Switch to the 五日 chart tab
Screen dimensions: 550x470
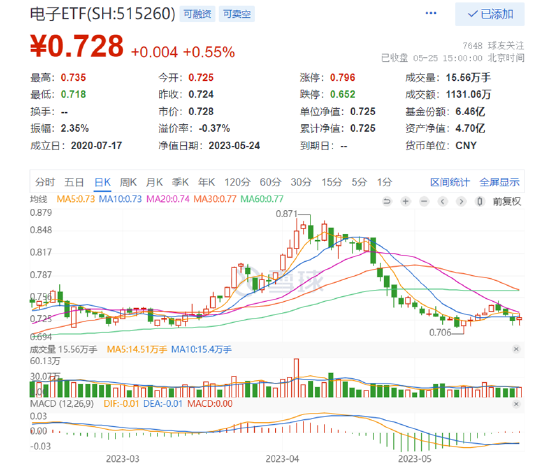(74, 182)
